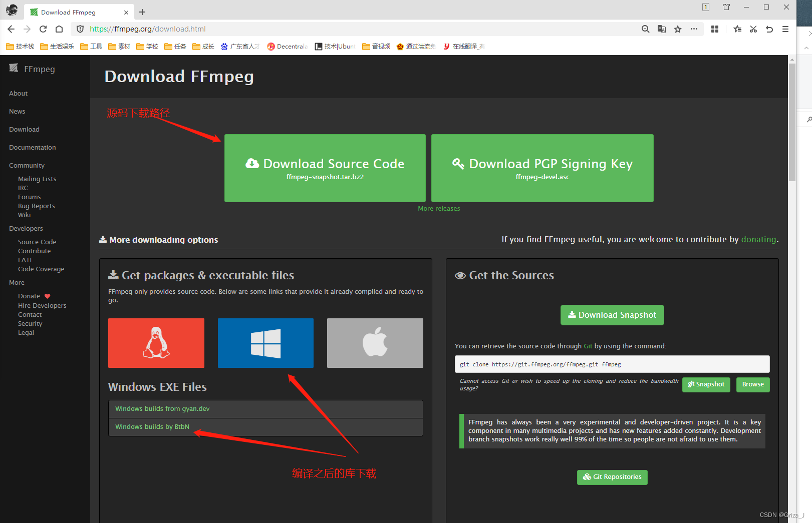Screen dimensions: 812x523
Task: Select Download in the sidebar
Action: coord(24,130)
